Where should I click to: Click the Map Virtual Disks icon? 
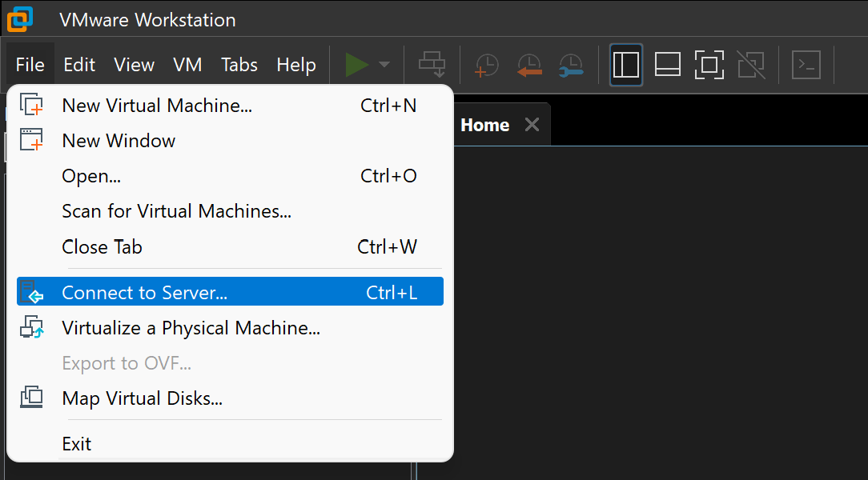pyautogui.click(x=31, y=397)
